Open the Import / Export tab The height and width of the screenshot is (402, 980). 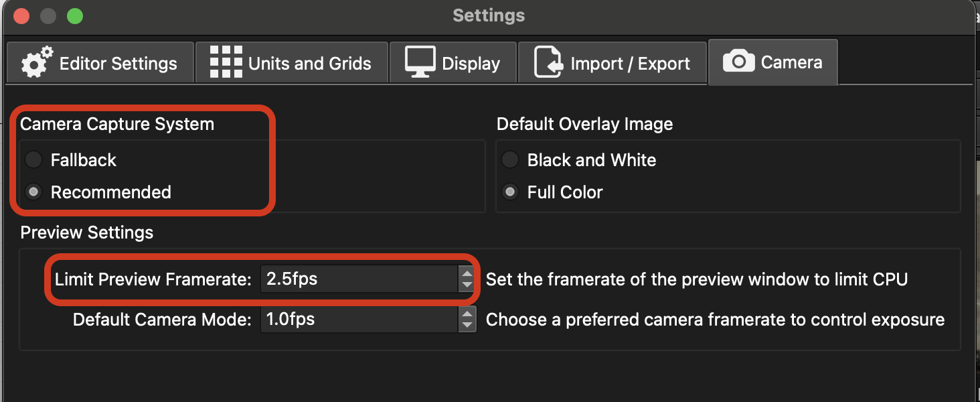[612, 62]
